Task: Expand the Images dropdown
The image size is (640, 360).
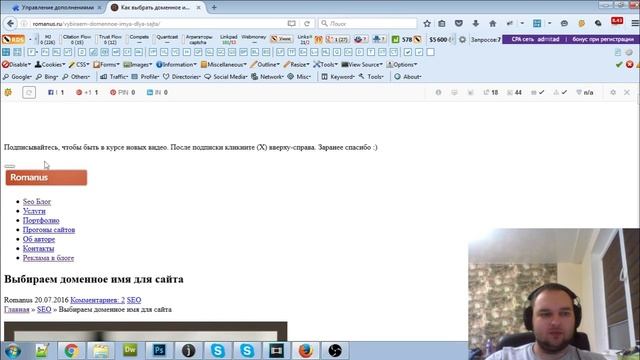Action: pyautogui.click(x=138, y=64)
